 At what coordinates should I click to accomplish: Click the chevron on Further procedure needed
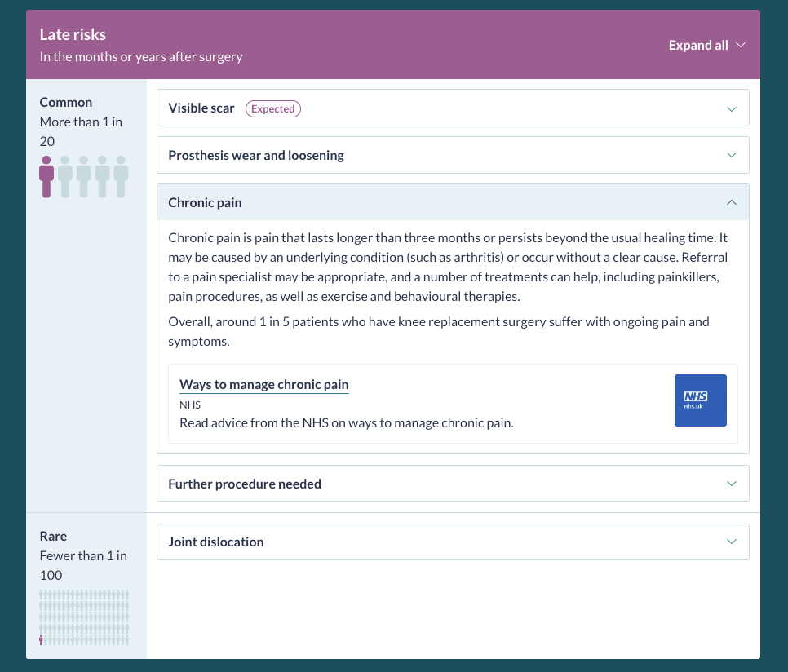click(731, 484)
